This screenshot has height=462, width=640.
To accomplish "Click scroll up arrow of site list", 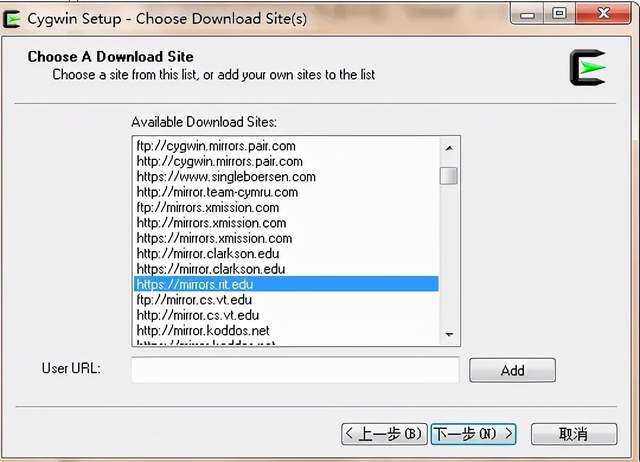I will [x=449, y=148].
